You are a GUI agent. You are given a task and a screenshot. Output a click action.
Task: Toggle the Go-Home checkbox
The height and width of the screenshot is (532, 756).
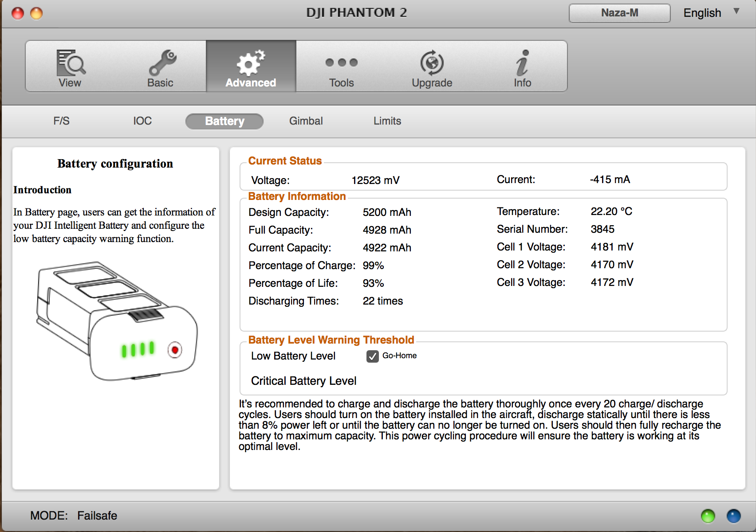point(373,356)
